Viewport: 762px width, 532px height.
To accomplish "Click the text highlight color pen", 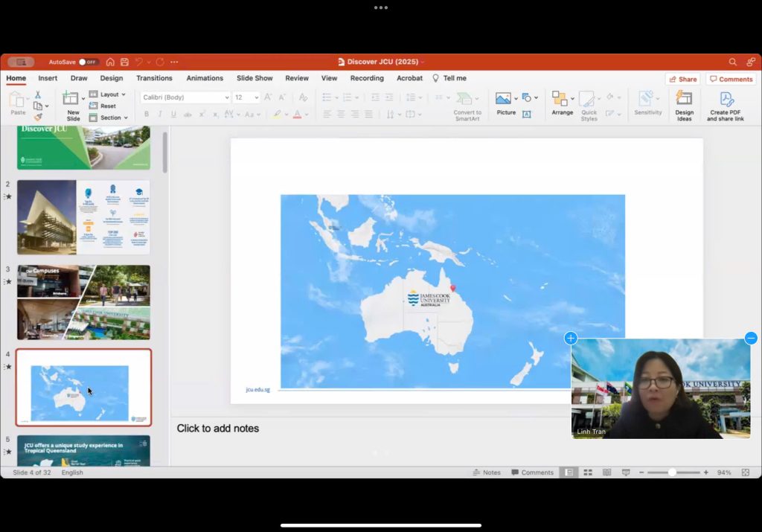I will coord(277,115).
